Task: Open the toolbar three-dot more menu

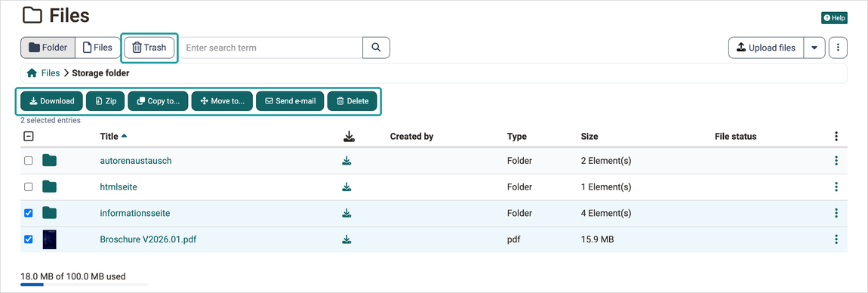Action: click(x=838, y=48)
